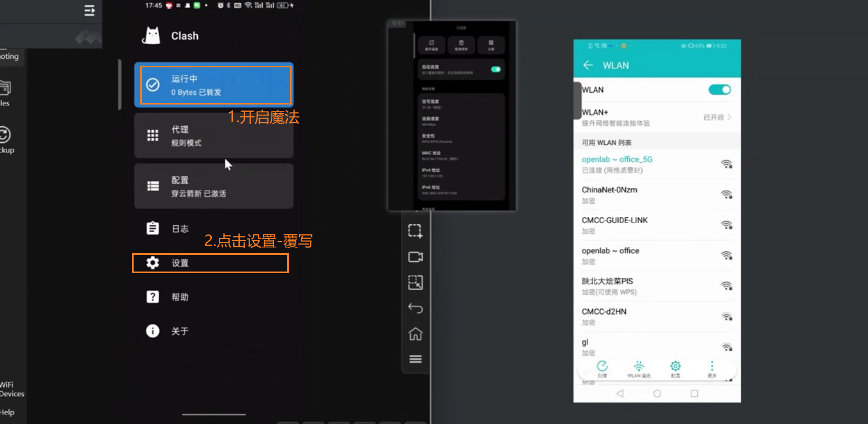Expand WLAN+ settings chevron

click(x=729, y=117)
